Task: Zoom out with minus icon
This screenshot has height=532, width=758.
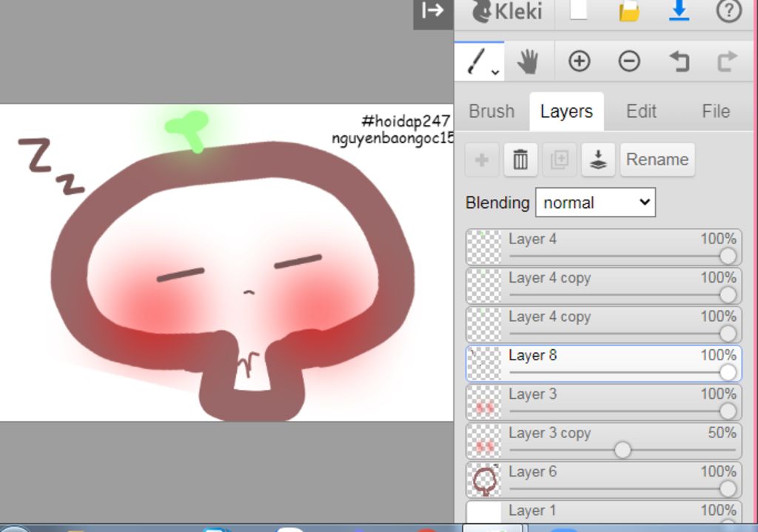Action: (x=629, y=61)
